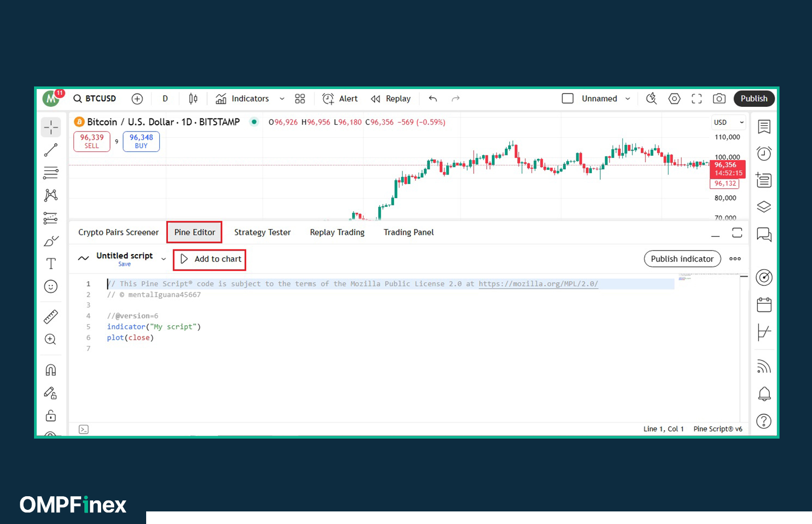812x524 pixels.
Task: Click the Publish indicator button
Action: [x=682, y=259]
